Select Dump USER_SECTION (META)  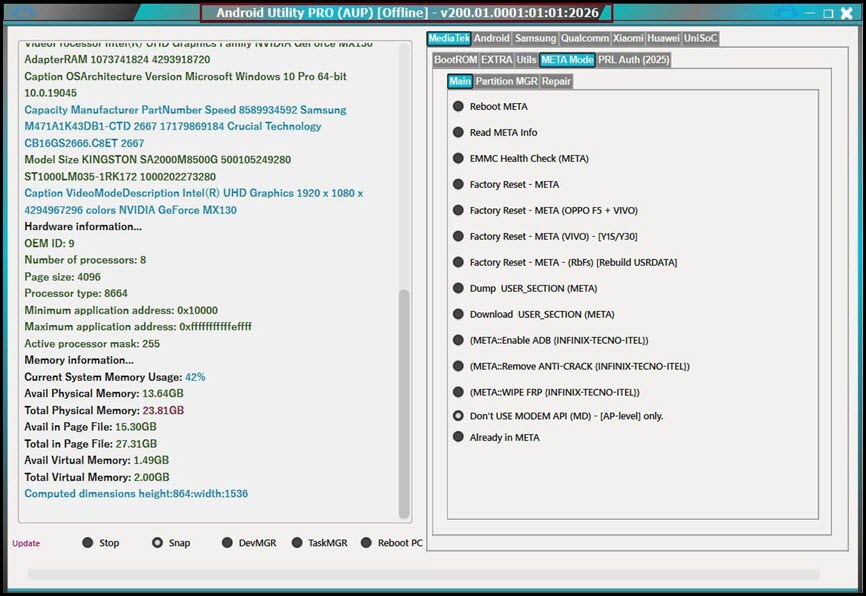525,288
